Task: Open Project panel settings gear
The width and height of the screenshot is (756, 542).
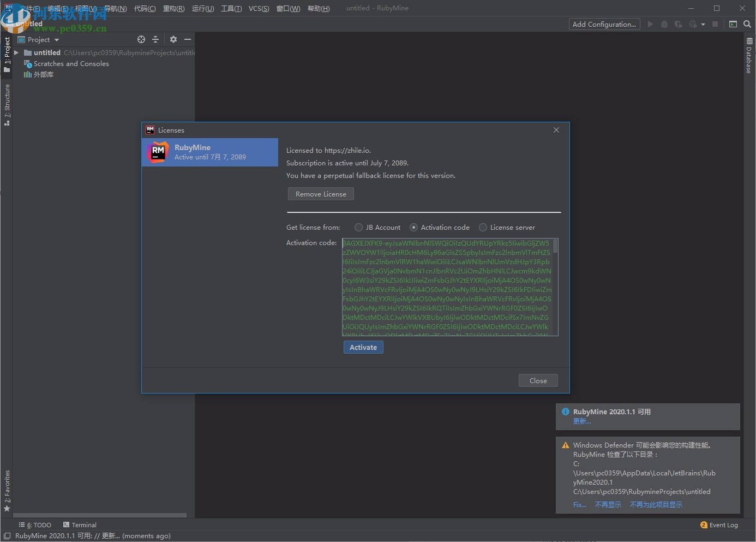Action: pyautogui.click(x=173, y=39)
